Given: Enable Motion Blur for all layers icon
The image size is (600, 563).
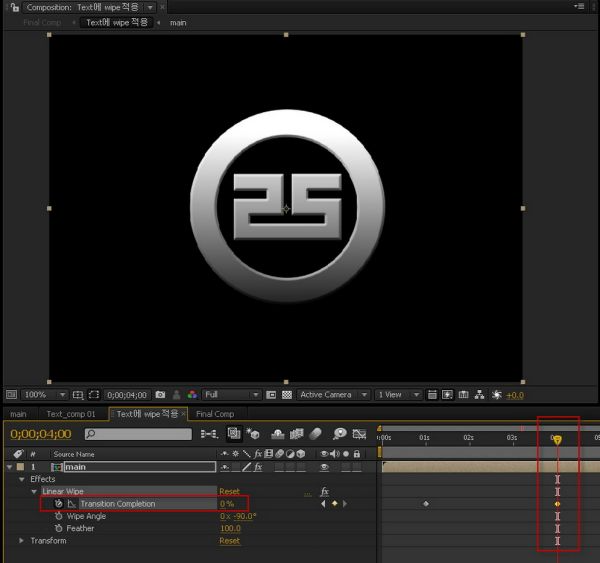Looking at the screenshot, I should (315, 434).
